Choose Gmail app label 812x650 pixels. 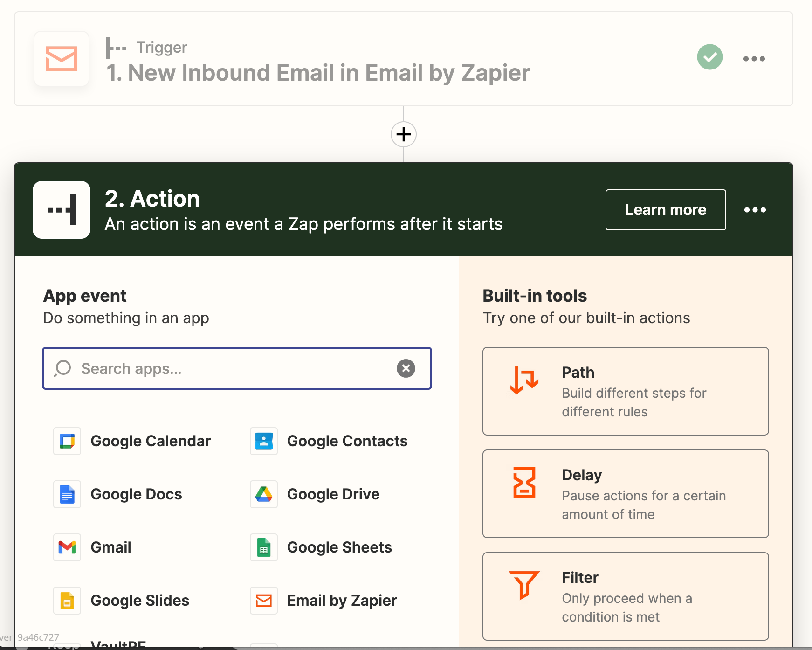(111, 547)
